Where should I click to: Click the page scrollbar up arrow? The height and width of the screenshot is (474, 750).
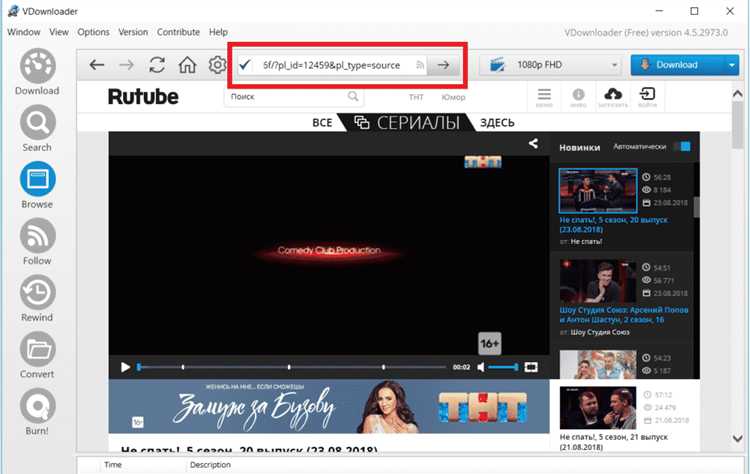coord(738,94)
